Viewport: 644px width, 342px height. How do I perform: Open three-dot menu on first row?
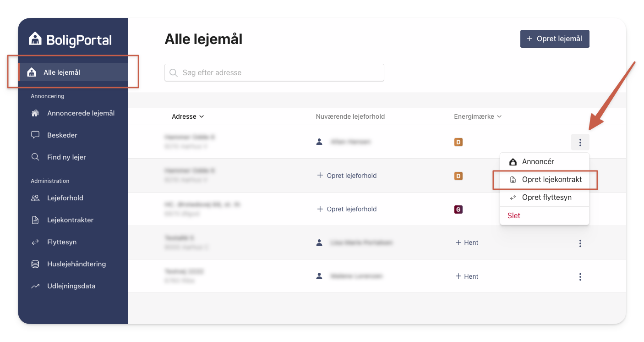(x=580, y=143)
